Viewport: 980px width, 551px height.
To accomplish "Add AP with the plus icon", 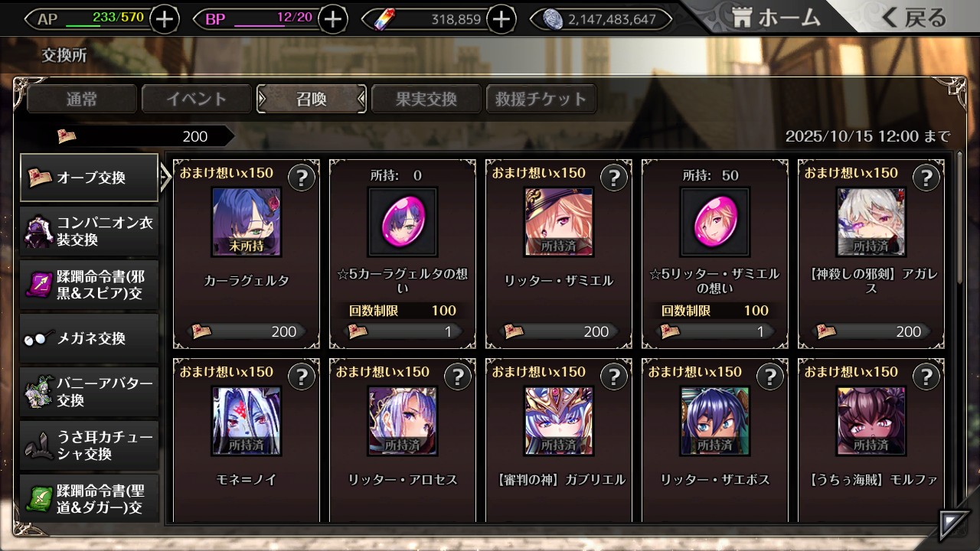I will [165, 19].
